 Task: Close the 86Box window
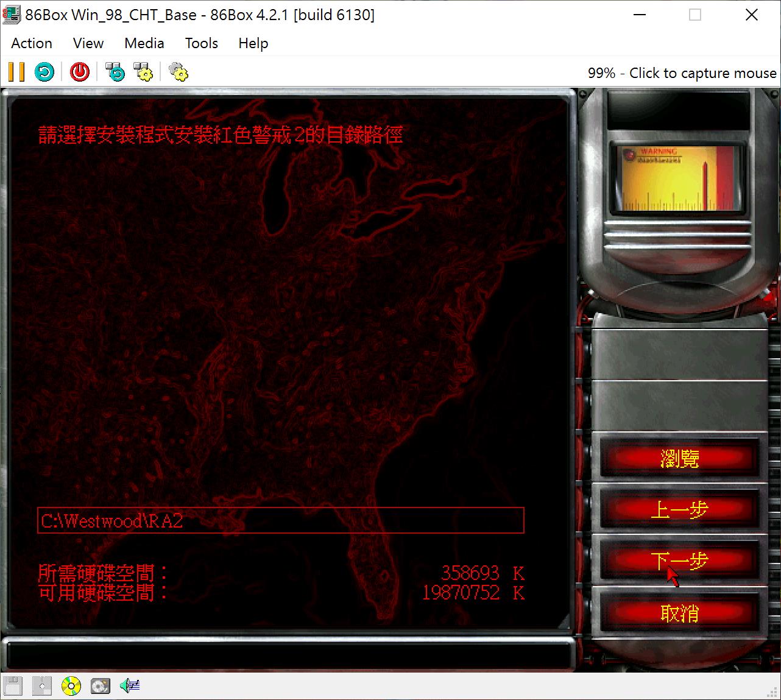click(x=752, y=15)
